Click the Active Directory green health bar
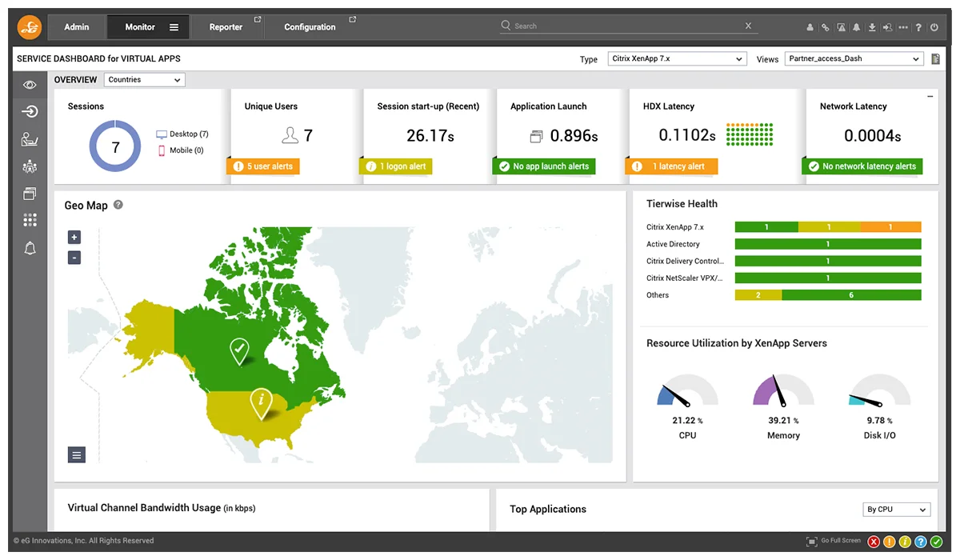 point(828,244)
